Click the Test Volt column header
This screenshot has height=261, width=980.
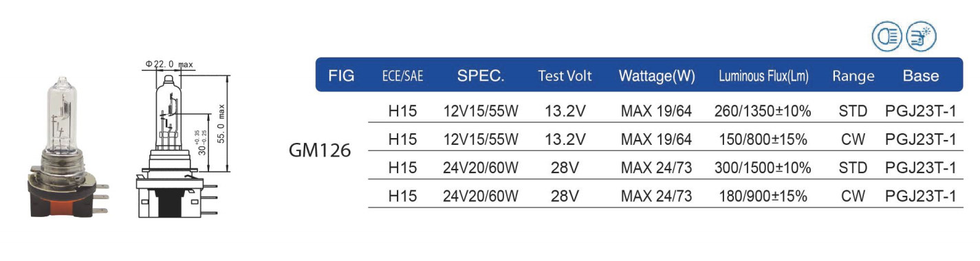click(x=565, y=76)
